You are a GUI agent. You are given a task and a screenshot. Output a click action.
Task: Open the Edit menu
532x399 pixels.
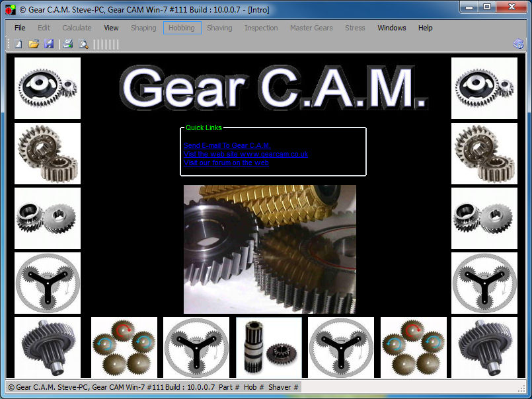click(x=44, y=28)
